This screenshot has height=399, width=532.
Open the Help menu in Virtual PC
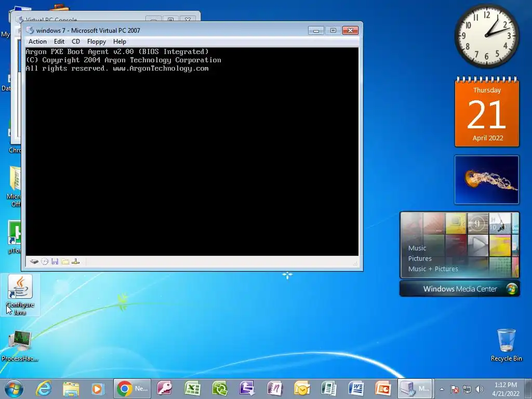click(x=119, y=42)
